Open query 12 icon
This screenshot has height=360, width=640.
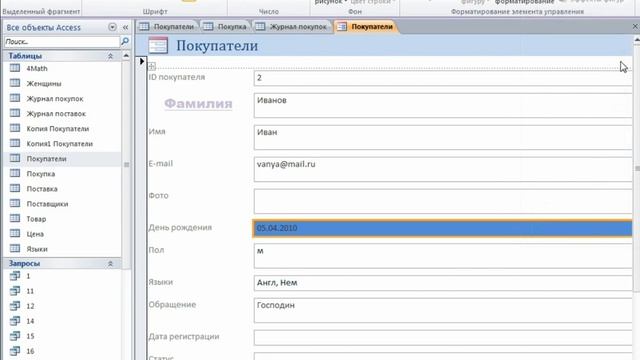tap(15, 306)
